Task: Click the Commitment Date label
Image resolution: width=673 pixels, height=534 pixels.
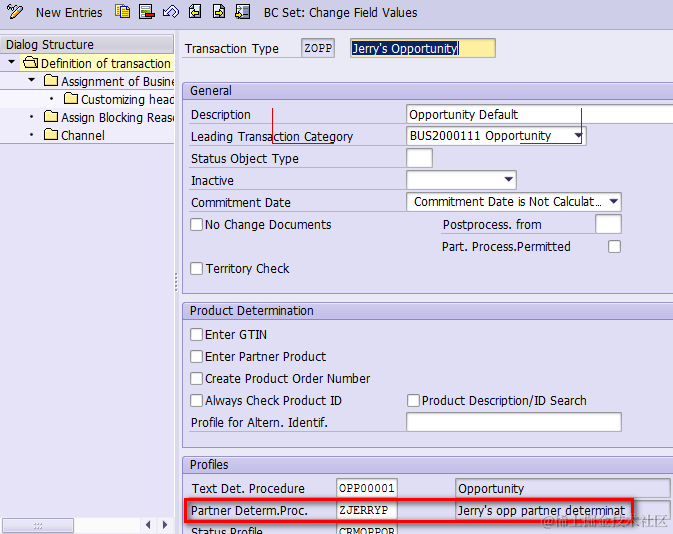Action: click(241, 202)
